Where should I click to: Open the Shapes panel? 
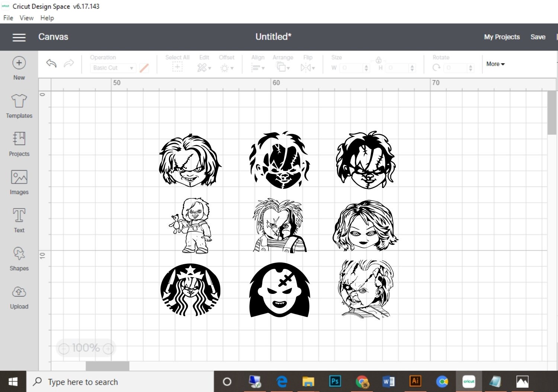coord(19,258)
